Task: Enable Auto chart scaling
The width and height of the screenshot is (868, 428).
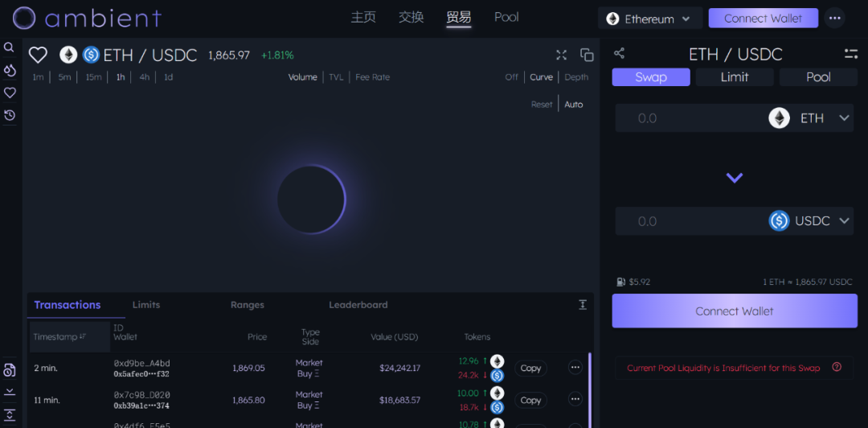Action: [574, 105]
